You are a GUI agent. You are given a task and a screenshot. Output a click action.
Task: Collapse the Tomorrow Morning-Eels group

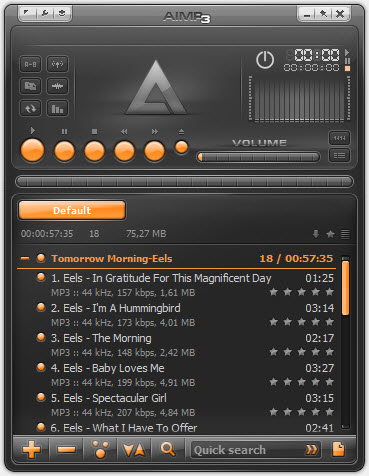coord(25,258)
